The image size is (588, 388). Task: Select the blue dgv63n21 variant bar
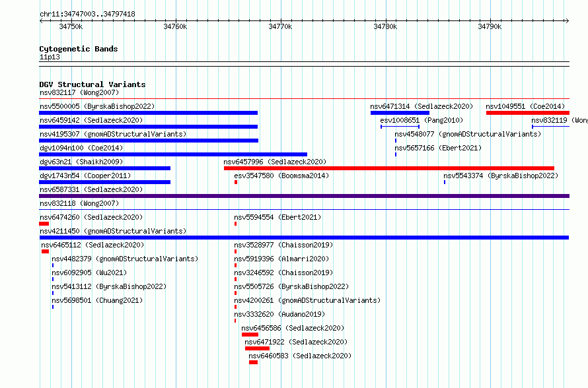(x=104, y=168)
